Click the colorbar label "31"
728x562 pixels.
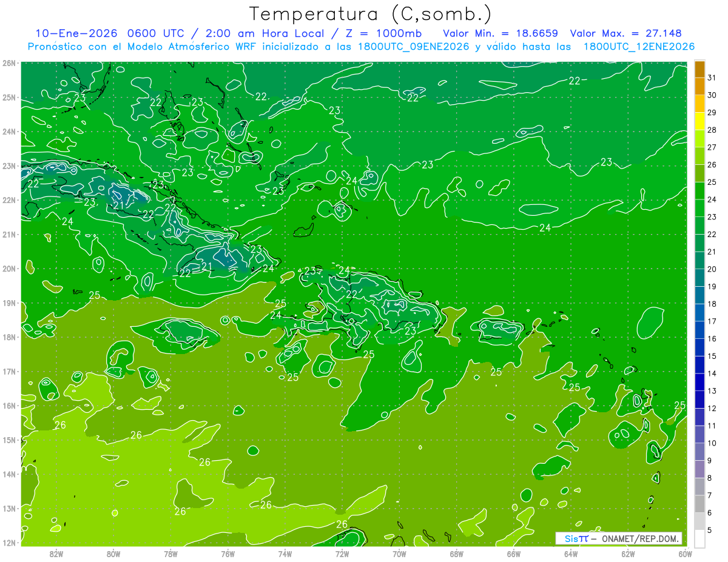pos(712,78)
